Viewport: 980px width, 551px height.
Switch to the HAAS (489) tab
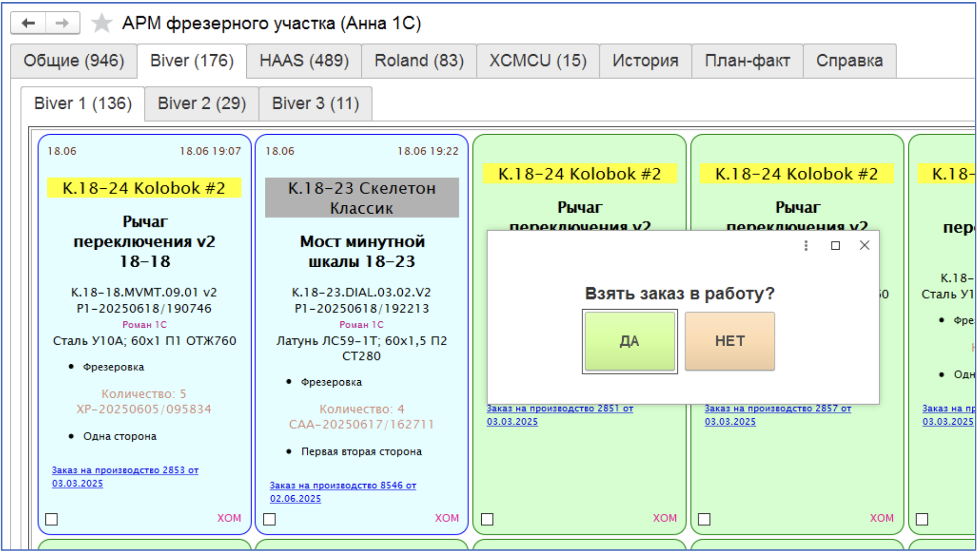point(304,60)
